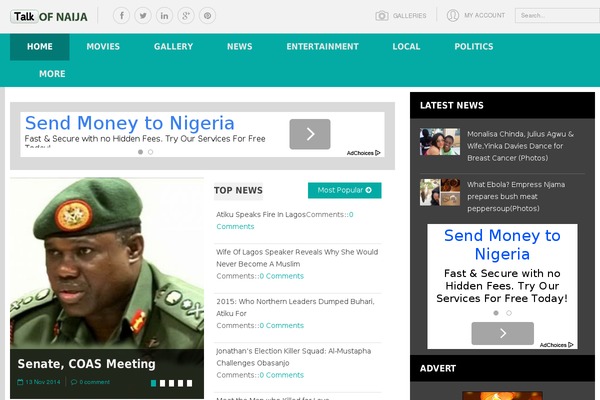Screen dimensions: 600x400
Task: Click the My Account user icon
Action: click(x=453, y=15)
